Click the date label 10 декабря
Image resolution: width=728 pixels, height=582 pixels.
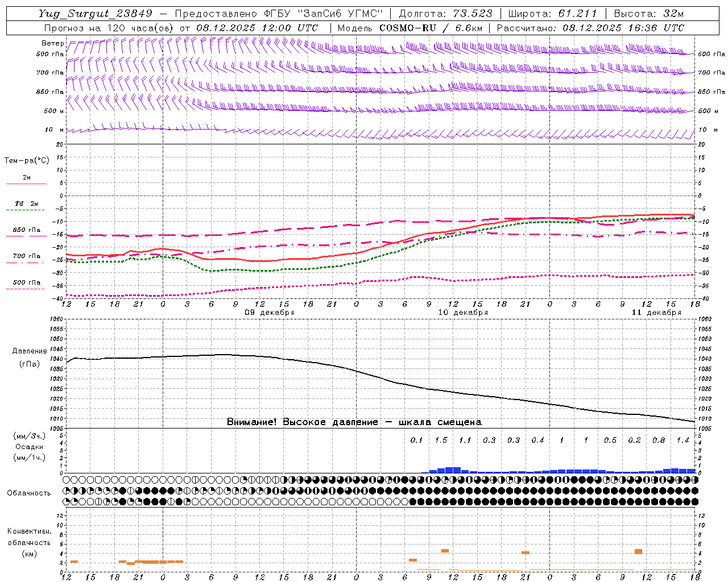point(463,313)
